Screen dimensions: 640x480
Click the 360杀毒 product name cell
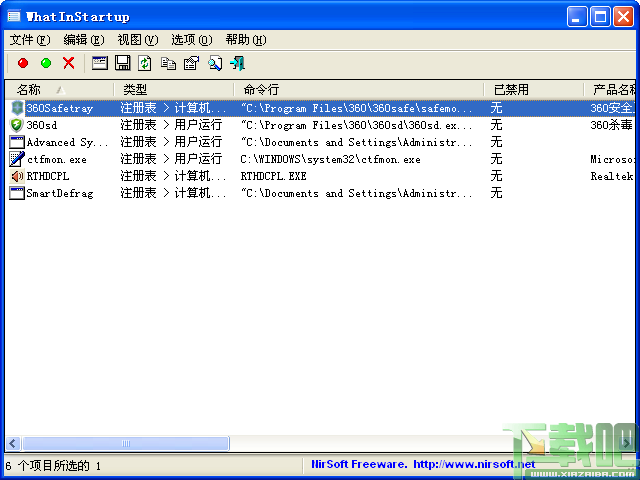tap(611, 125)
